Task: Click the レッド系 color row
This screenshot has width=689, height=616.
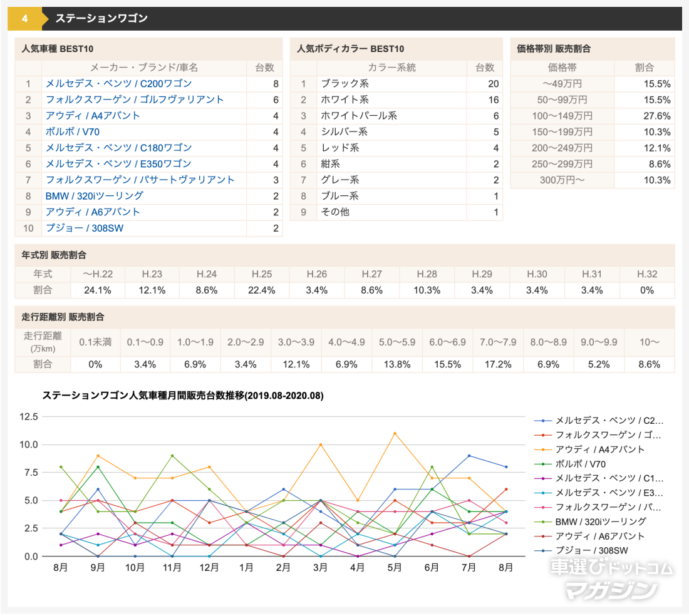Action: click(396, 148)
